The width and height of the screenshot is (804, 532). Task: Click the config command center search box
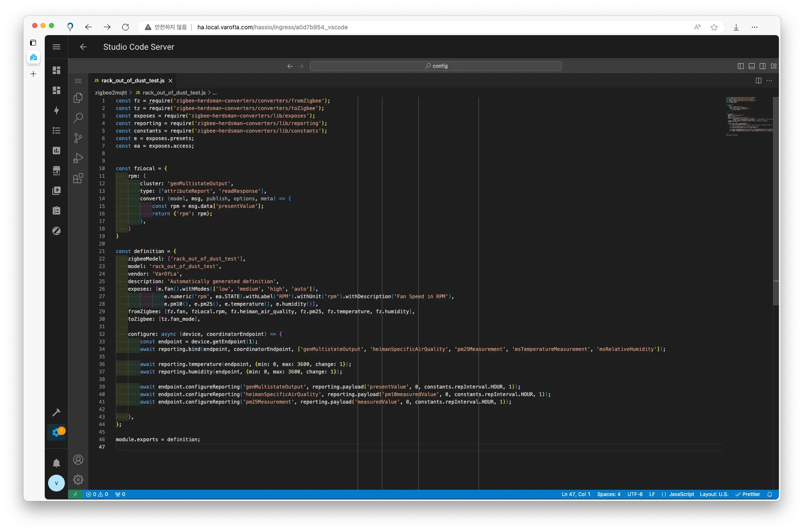pos(435,66)
